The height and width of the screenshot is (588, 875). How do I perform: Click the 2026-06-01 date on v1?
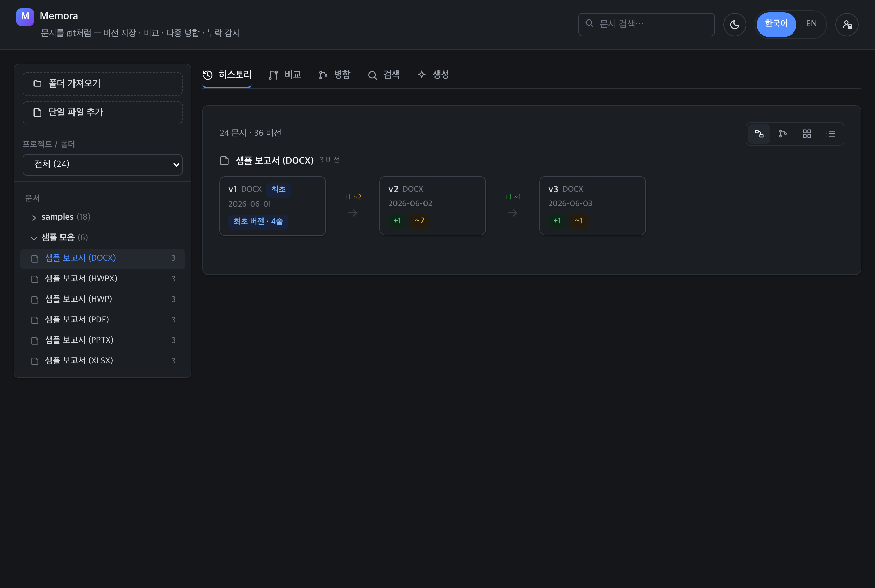[x=250, y=204]
